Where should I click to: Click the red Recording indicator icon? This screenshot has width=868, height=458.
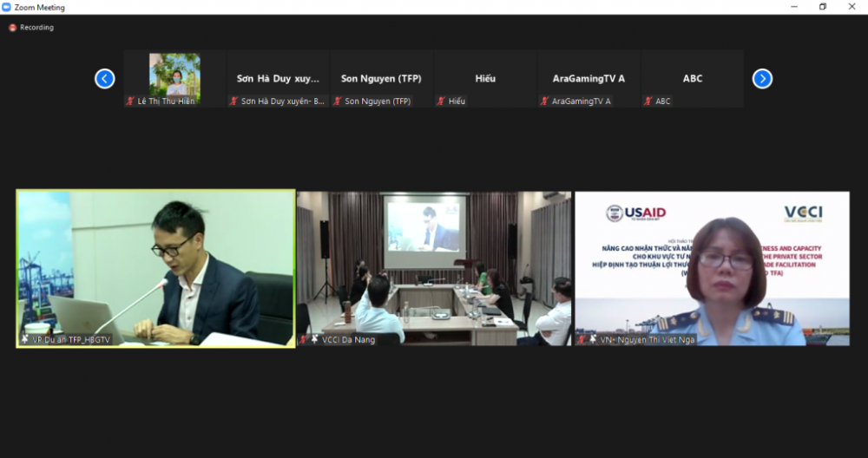pyautogui.click(x=12, y=28)
